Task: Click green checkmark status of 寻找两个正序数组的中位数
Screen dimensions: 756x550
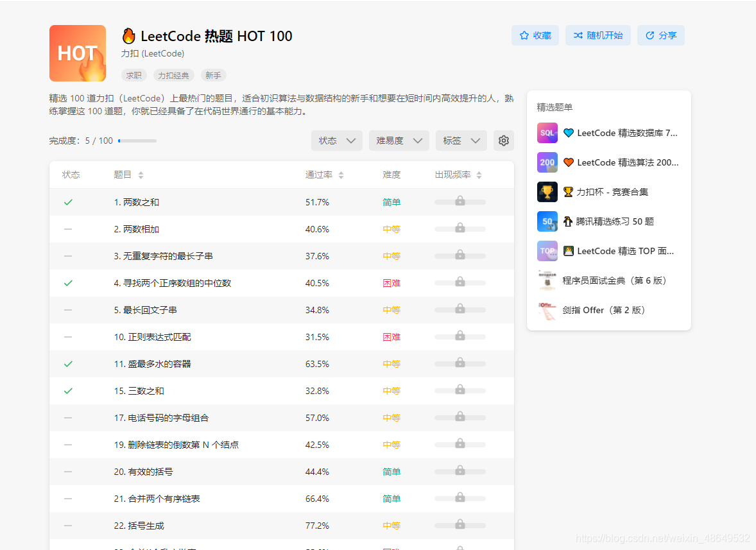Action: click(68, 284)
